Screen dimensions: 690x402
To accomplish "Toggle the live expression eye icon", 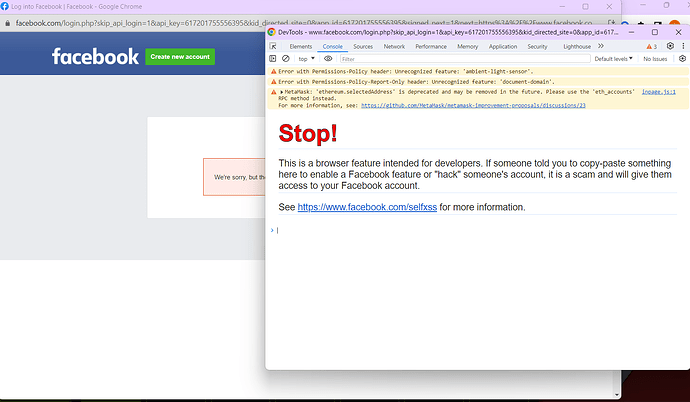I will 328,58.
